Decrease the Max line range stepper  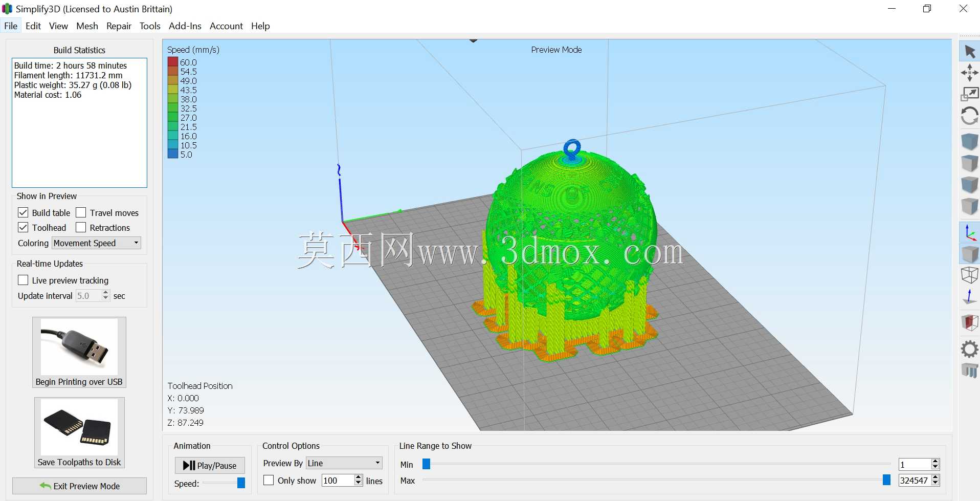[936, 483]
